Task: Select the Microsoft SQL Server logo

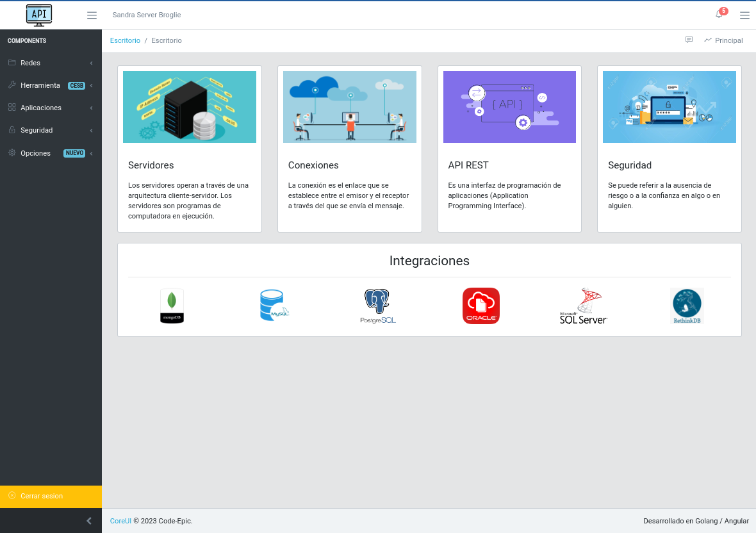Action: pos(584,306)
